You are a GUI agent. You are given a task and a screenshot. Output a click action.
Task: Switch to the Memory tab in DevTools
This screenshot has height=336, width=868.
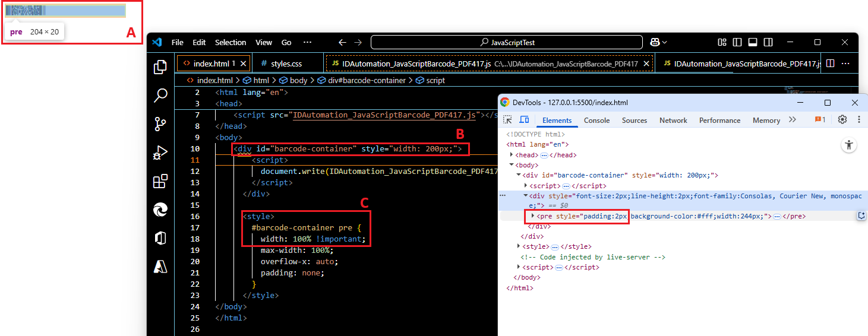tap(766, 120)
